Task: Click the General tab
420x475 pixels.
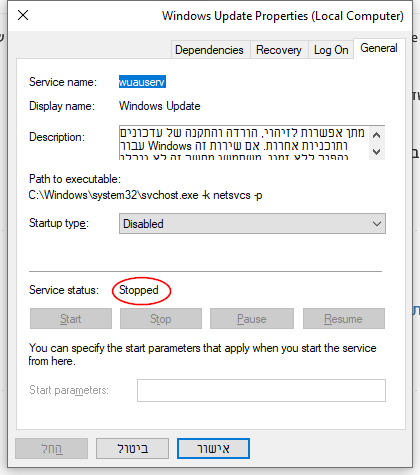Action: 379,48
